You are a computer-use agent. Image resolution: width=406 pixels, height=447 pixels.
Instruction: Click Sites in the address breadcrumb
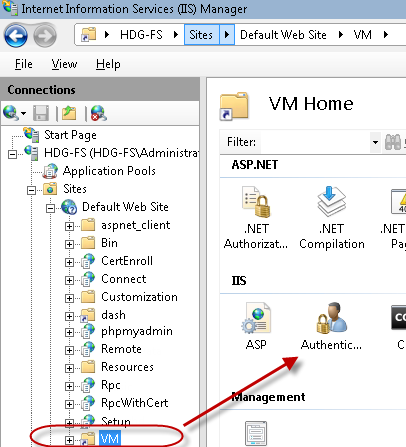point(201,34)
